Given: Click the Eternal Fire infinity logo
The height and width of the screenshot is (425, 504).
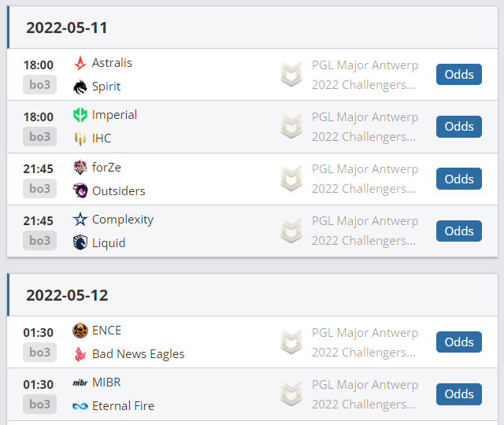Looking at the screenshot, I should (x=80, y=406).
